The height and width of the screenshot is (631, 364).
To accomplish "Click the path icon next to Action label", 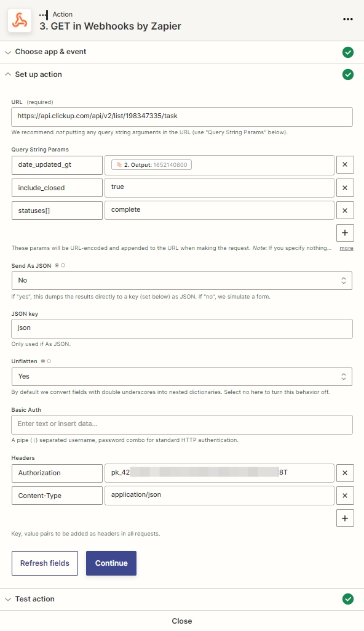I will pos(44,14).
